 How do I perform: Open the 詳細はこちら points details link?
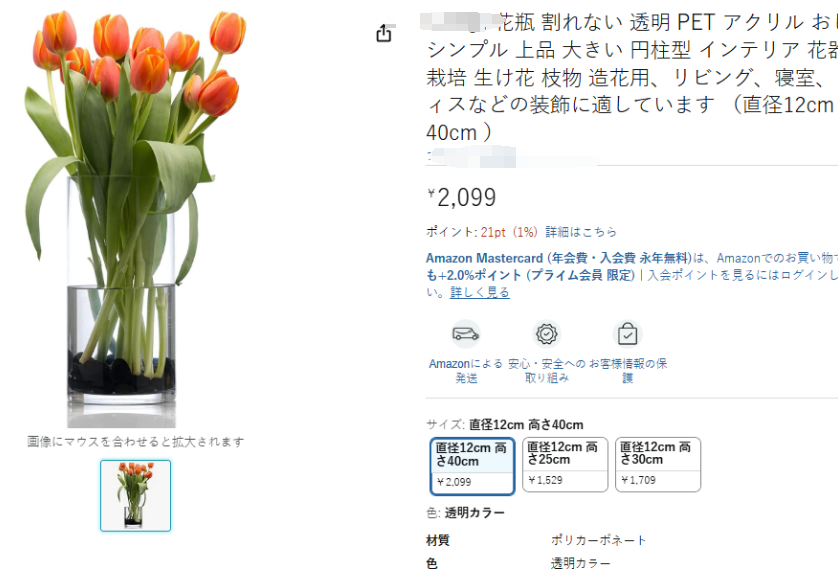click(x=581, y=232)
